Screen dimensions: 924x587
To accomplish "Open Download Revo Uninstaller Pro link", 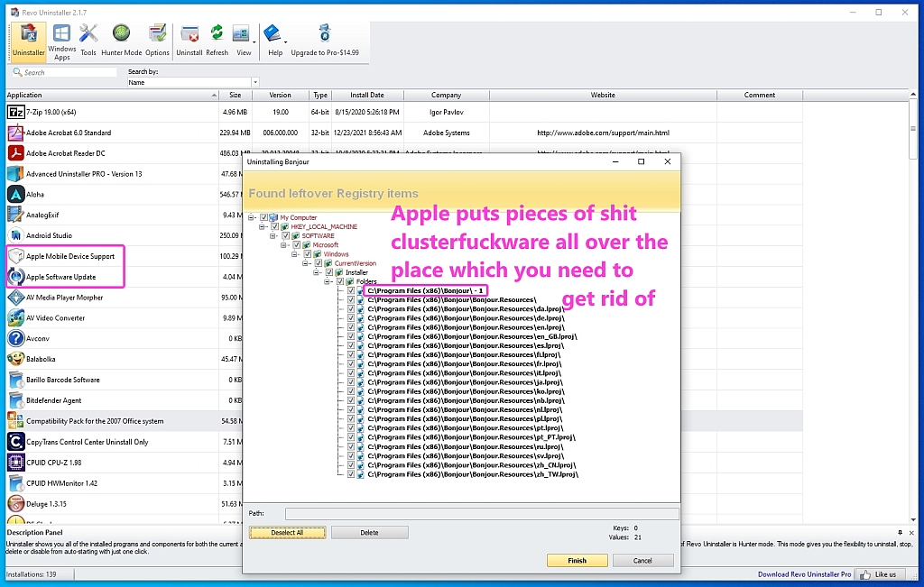I will pos(804,574).
